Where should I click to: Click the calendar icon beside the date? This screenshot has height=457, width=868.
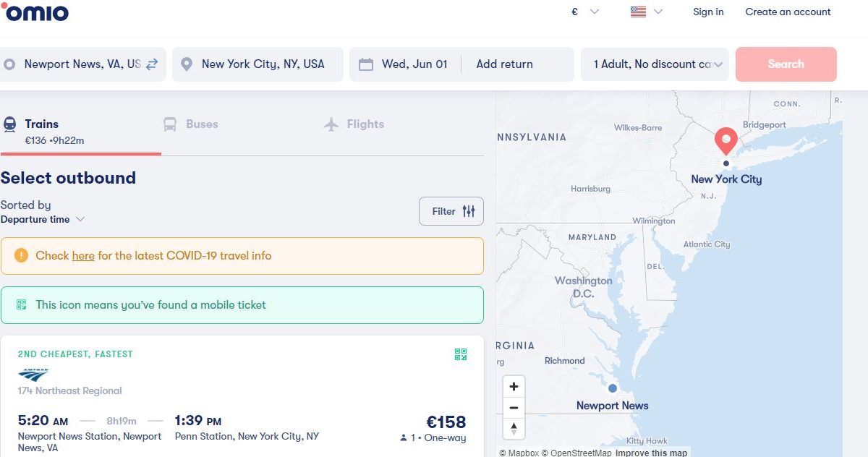point(366,64)
